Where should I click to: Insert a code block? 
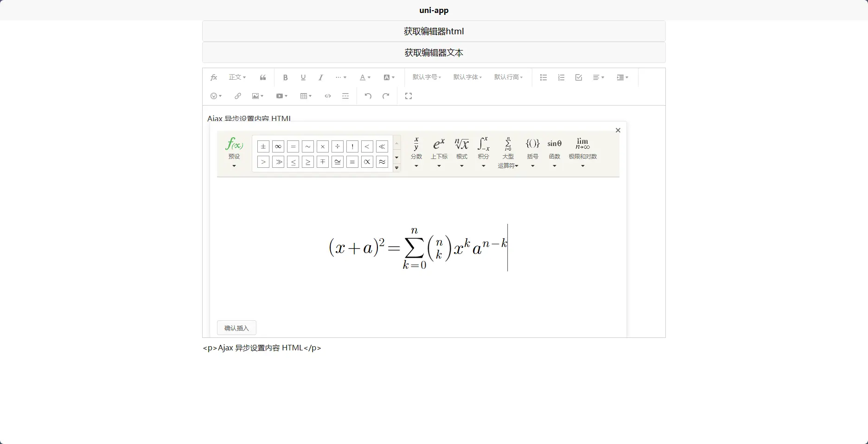click(x=328, y=96)
